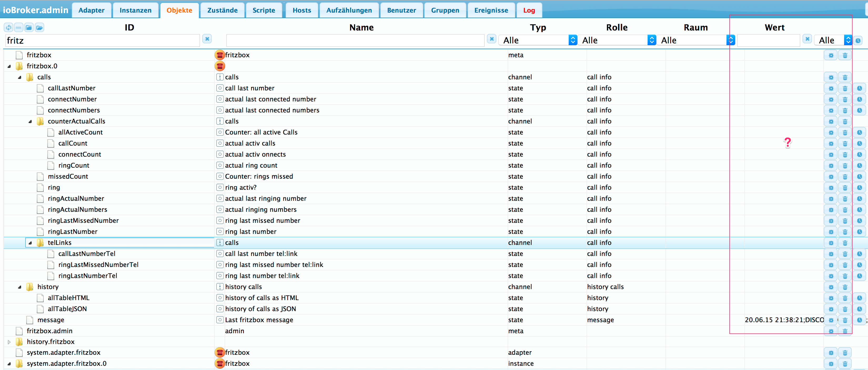Open history clock for the ring row
The image size is (868, 370).
[860, 188]
